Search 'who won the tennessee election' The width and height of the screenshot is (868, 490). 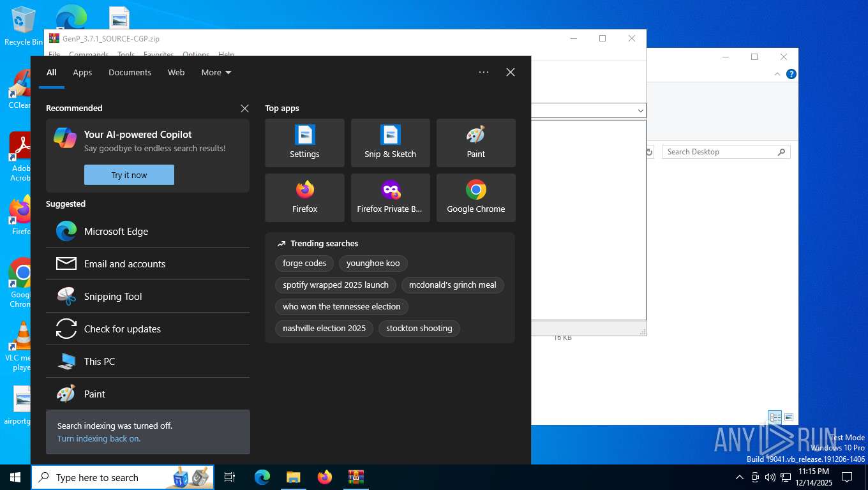point(341,306)
